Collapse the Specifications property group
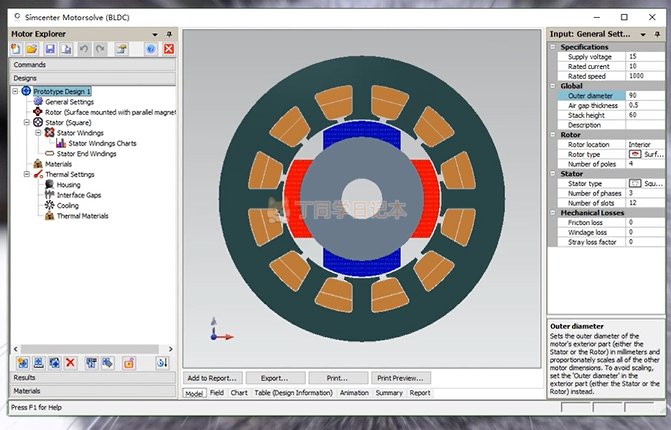Viewport: 671px width, 430px height. click(x=554, y=47)
